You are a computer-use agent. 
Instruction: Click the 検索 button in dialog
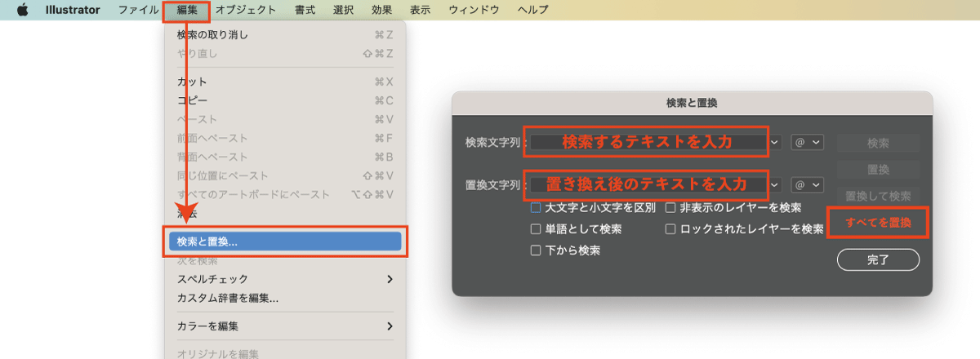click(878, 143)
